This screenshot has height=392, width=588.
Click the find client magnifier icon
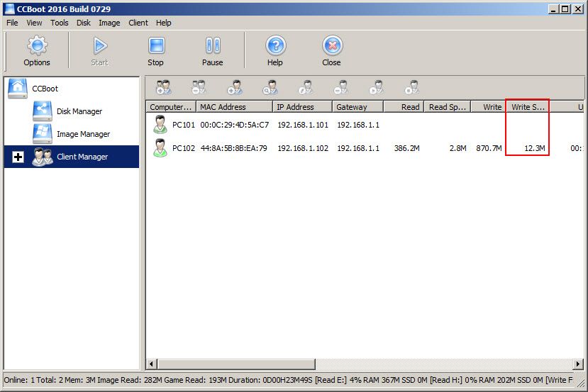pyautogui.click(x=270, y=87)
